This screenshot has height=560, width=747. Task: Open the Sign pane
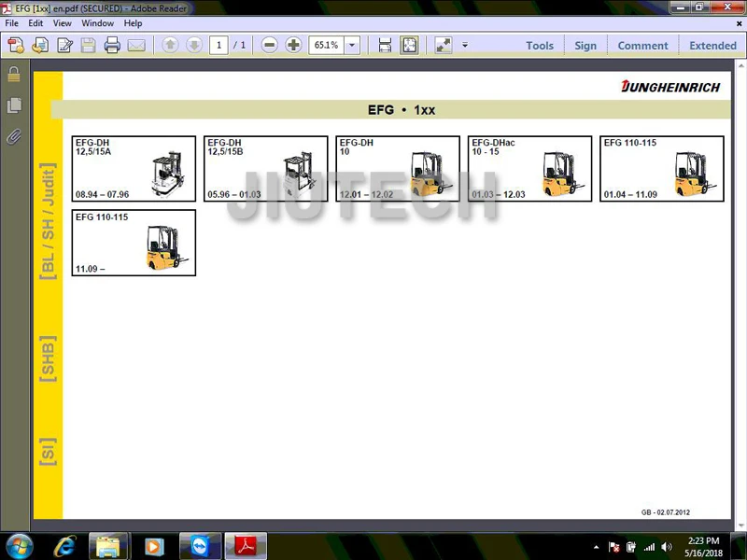[x=585, y=46]
